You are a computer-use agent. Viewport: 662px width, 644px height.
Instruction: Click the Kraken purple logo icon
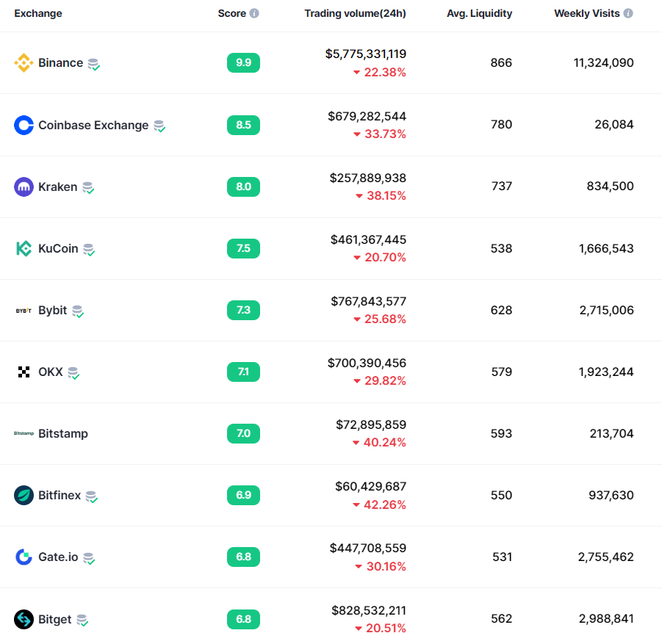tap(24, 187)
